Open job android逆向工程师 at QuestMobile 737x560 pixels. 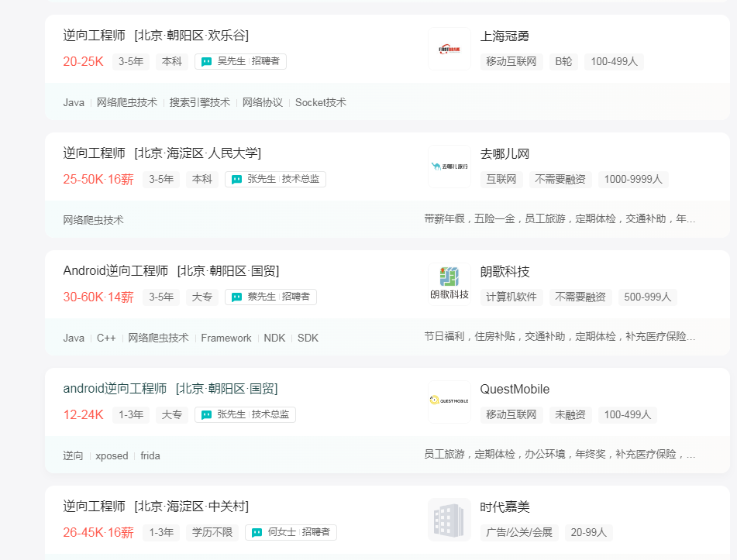click(170, 389)
